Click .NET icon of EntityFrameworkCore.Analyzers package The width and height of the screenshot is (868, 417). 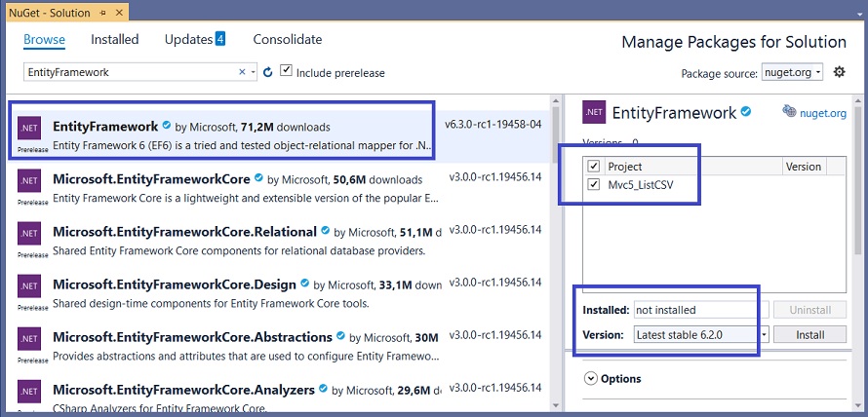[x=29, y=394]
